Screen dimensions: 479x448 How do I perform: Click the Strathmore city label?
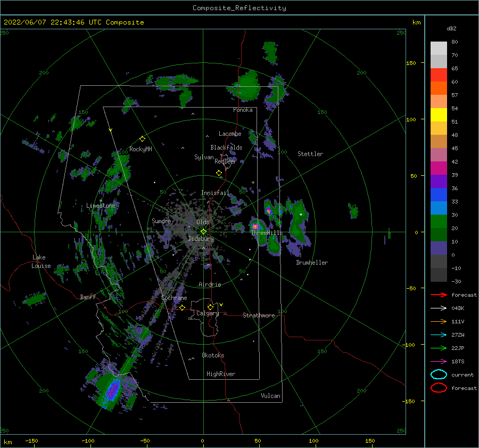coord(259,315)
